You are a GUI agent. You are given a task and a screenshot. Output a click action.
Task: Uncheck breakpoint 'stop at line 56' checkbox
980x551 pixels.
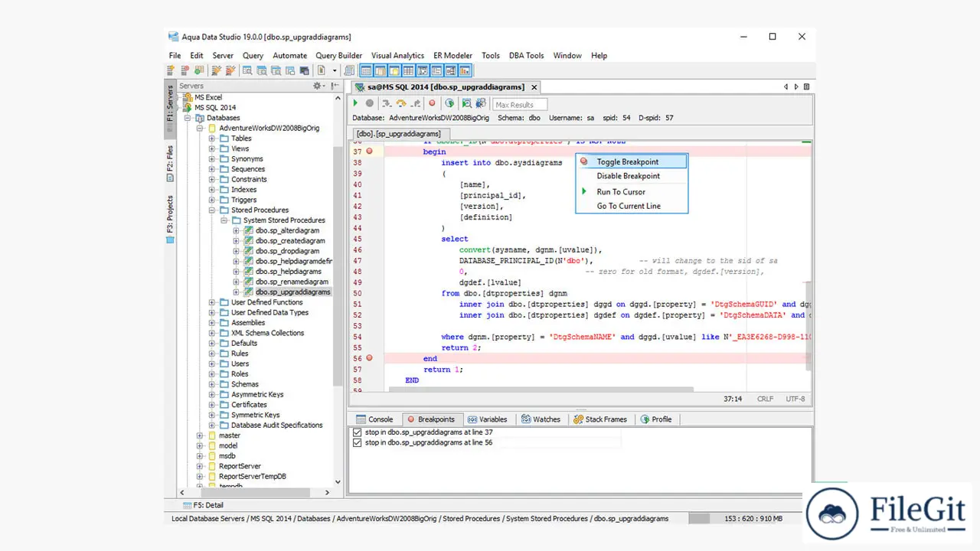coord(357,442)
